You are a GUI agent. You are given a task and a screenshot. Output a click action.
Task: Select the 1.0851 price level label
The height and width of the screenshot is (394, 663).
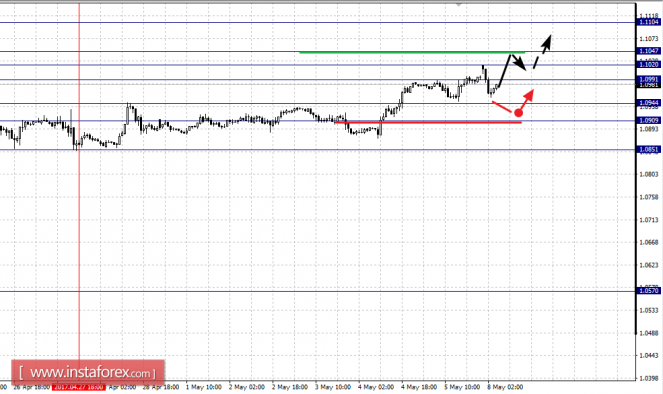pos(649,150)
